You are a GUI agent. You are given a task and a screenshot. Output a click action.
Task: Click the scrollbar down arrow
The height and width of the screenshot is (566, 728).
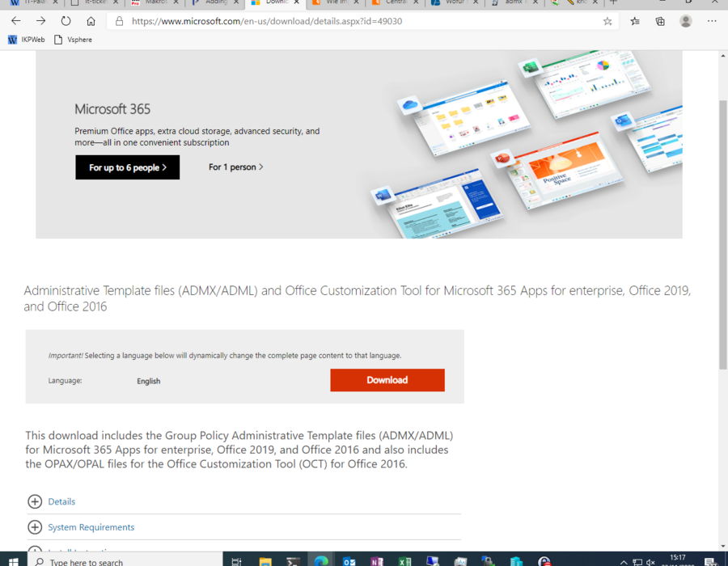click(x=723, y=546)
